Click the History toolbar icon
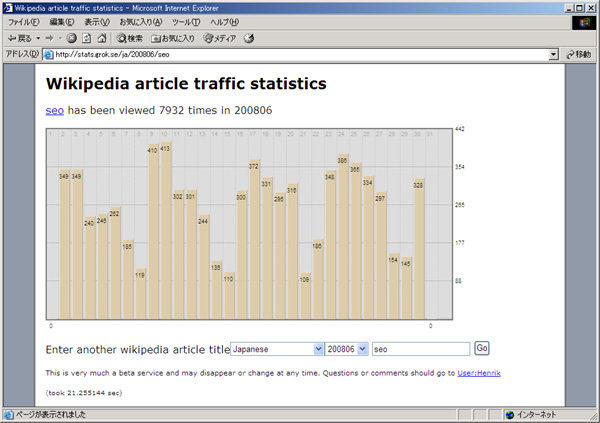Viewport: 600px width, 423px height. (x=249, y=38)
